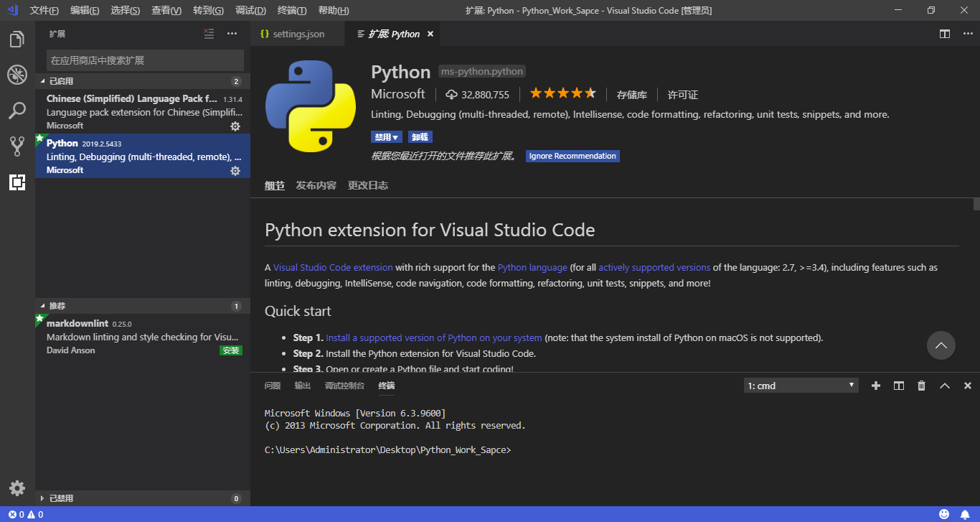Open the Debug view in activity bar
The width and height of the screenshot is (980, 522).
pos(17,75)
